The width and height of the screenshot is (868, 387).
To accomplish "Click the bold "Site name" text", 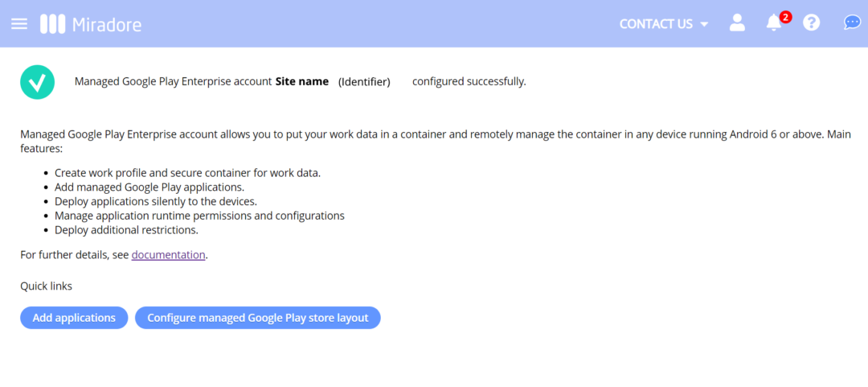I will point(302,81).
